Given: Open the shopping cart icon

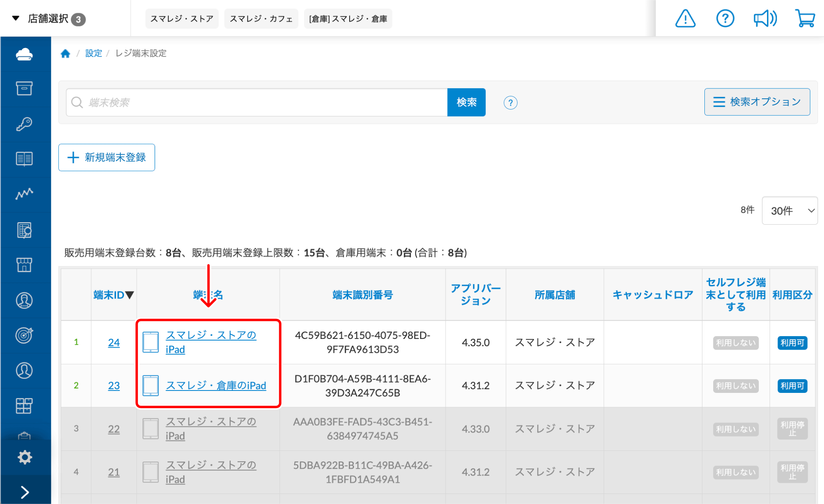Looking at the screenshot, I should coord(805,18).
